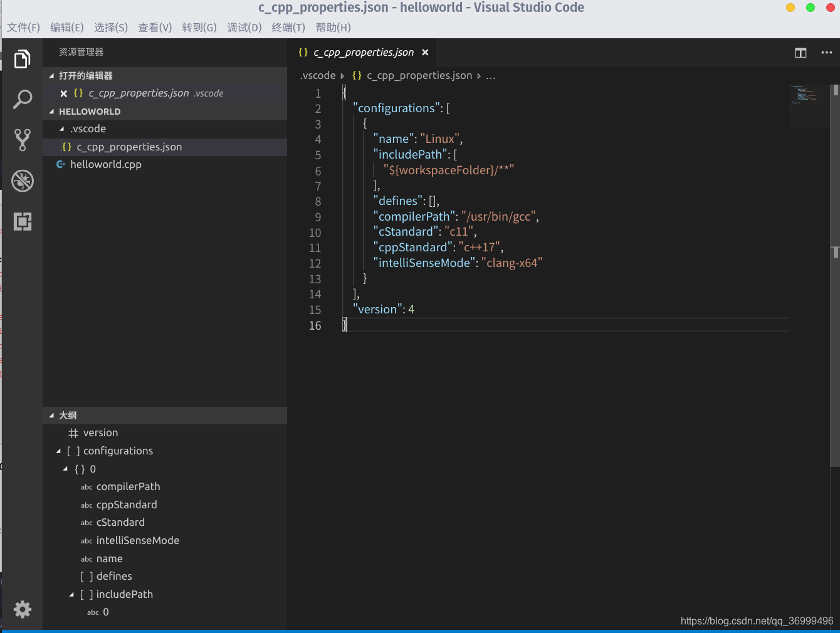The image size is (840, 633).
Task: Select version in the outline
Action: pos(165,433)
